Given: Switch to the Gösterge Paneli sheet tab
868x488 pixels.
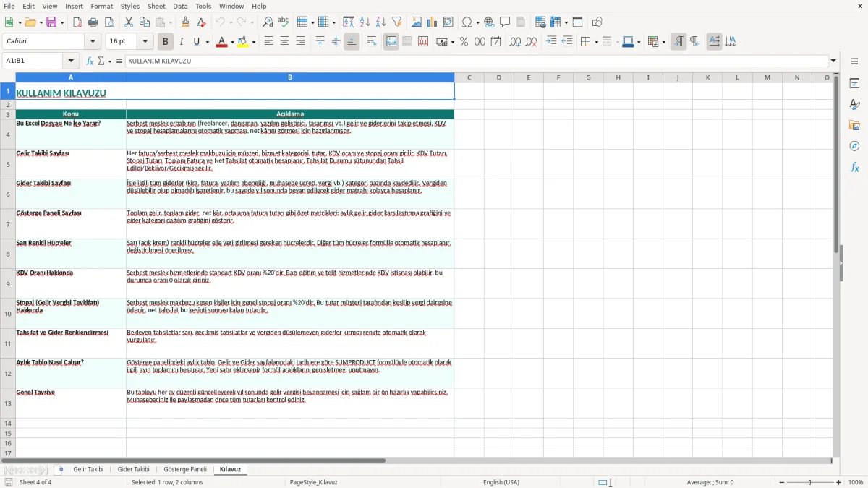Looking at the screenshot, I should [x=185, y=469].
